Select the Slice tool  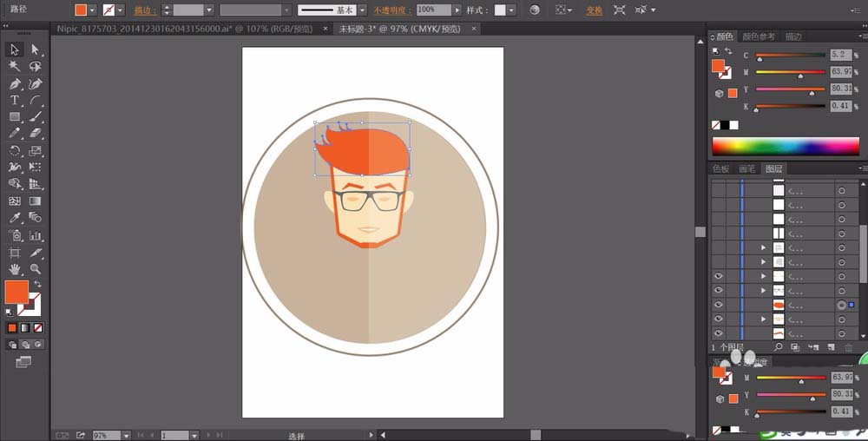(x=35, y=253)
